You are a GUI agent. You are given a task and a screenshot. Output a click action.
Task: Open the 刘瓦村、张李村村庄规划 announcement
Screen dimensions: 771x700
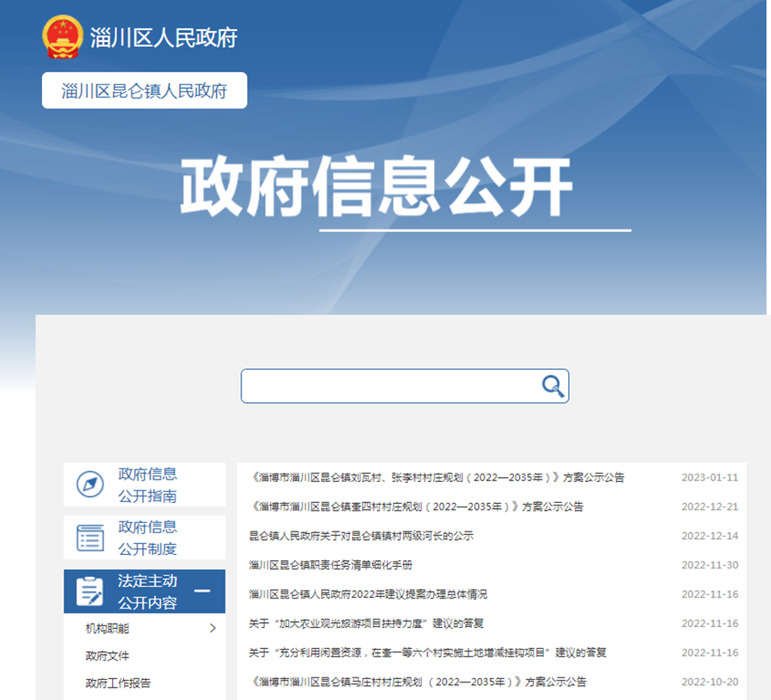437,477
